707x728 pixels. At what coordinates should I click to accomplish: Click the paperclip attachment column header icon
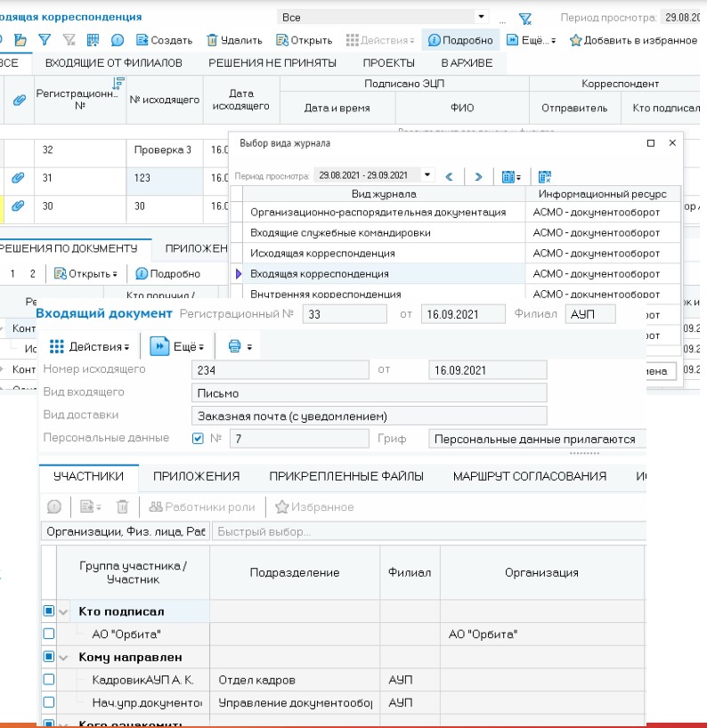19,100
